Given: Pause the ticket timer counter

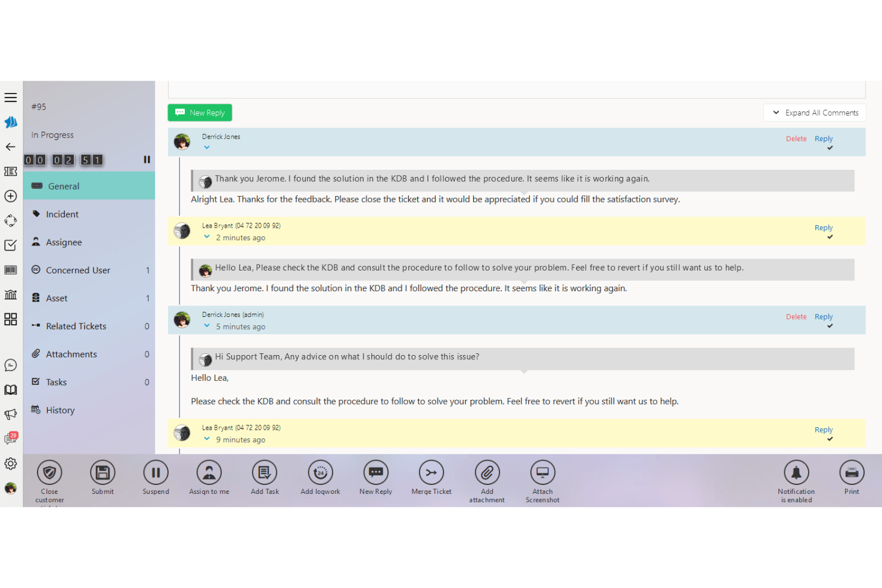Looking at the screenshot, I should pos(147,159).
